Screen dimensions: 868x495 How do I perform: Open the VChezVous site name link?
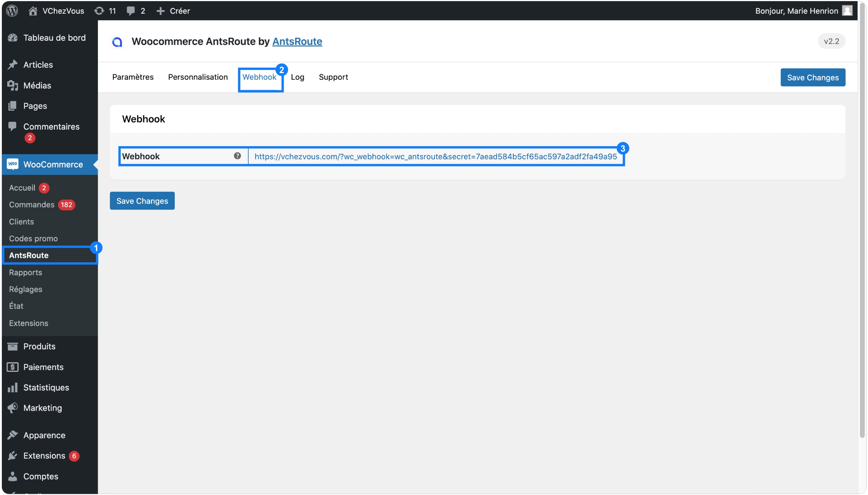(63, 11)
